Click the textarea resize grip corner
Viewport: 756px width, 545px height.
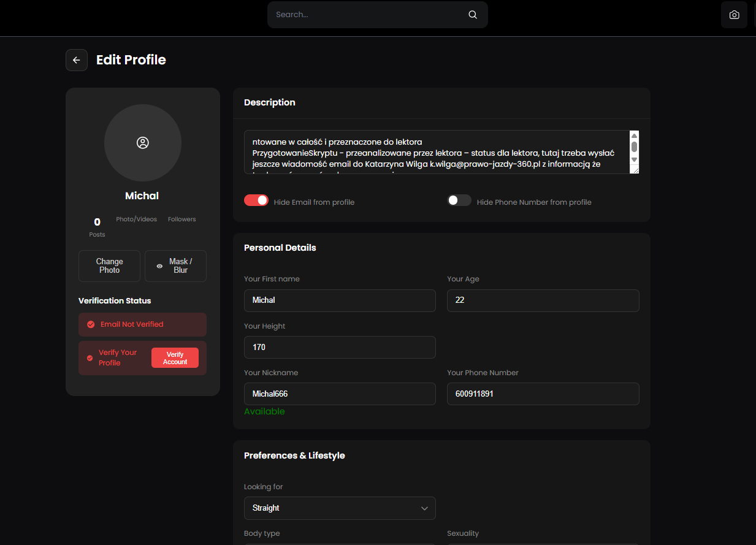tap(635, 170)
